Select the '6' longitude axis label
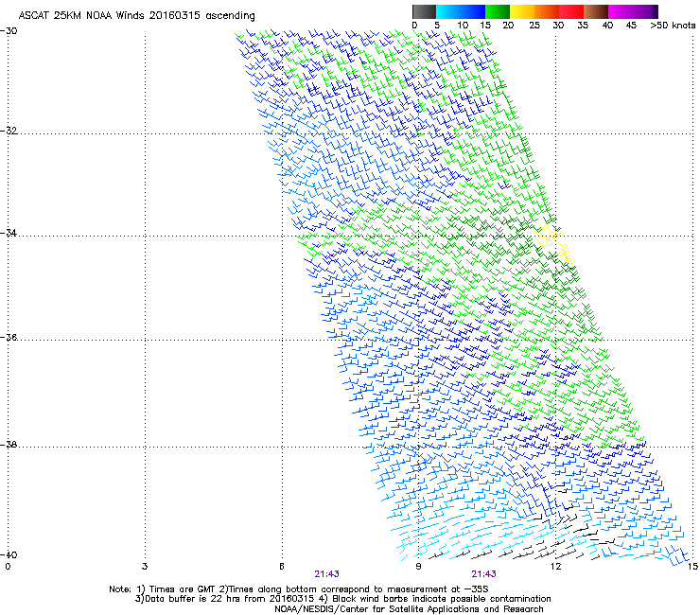The width and height of the screenshot is (700, 615). click(282, 567)
